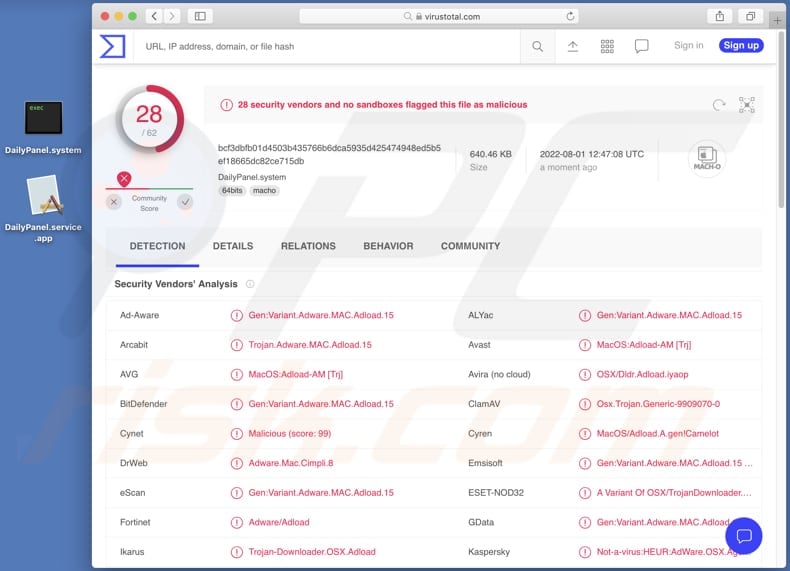Vote harmless with the checkmark community button
Screen dimensions: 790x571
click(x=185, y=202)
